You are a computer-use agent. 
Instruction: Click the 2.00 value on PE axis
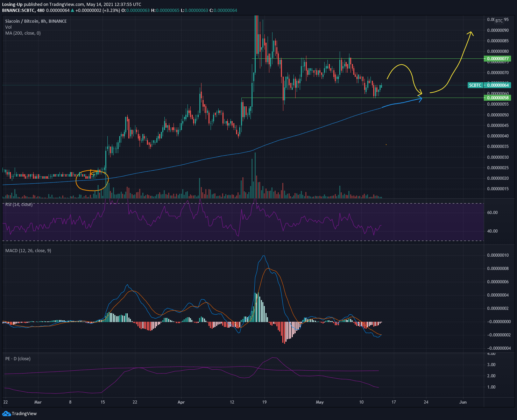[491, 376]
